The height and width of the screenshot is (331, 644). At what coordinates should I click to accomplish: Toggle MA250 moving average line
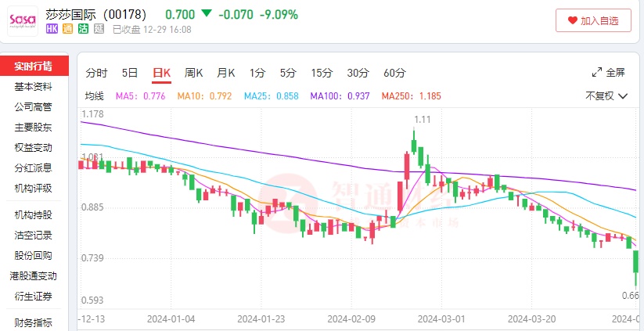click(x=411, y=96)
